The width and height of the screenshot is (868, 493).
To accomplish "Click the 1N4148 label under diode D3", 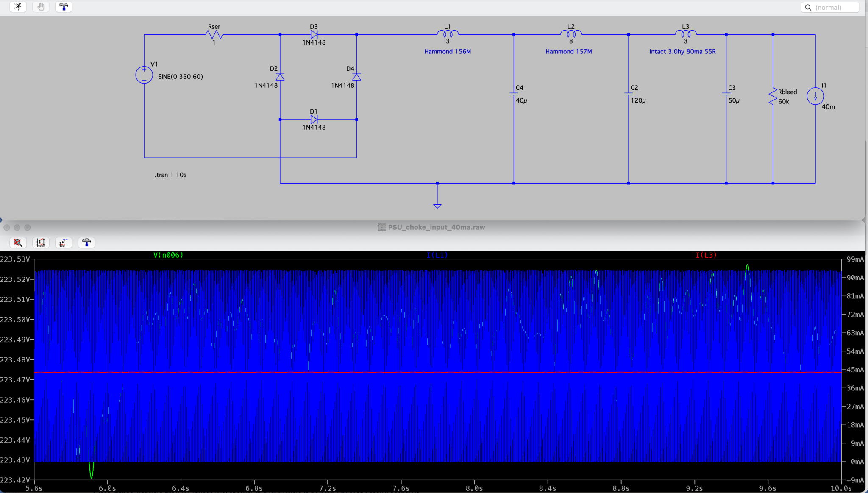I will (314, 42).
